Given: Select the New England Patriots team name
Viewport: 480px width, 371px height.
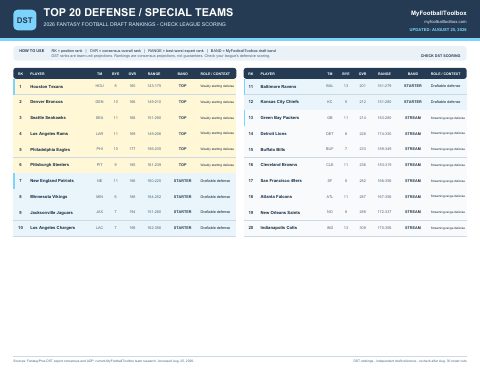Looking at the screenshot, I should click(x=52, y=181).
